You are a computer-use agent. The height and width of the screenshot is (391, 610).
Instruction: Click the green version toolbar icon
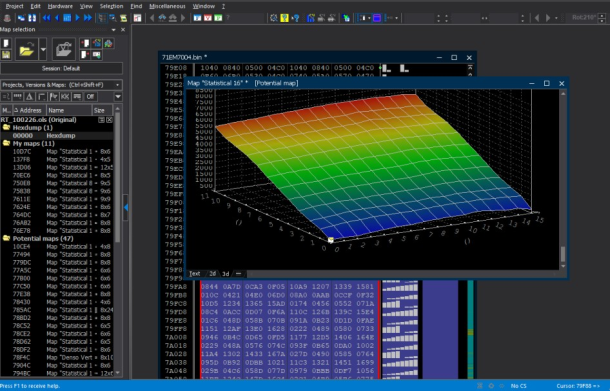[x=218, y=18]
